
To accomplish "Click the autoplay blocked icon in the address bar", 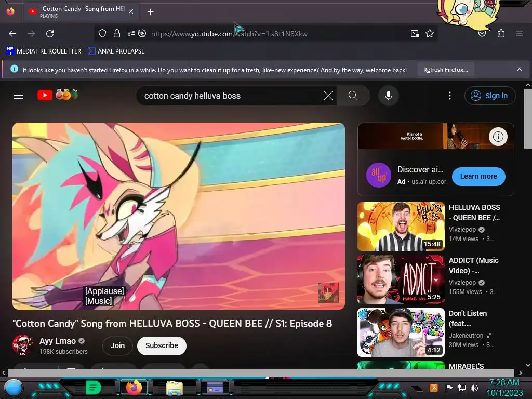I will click(x=142, y=34).
